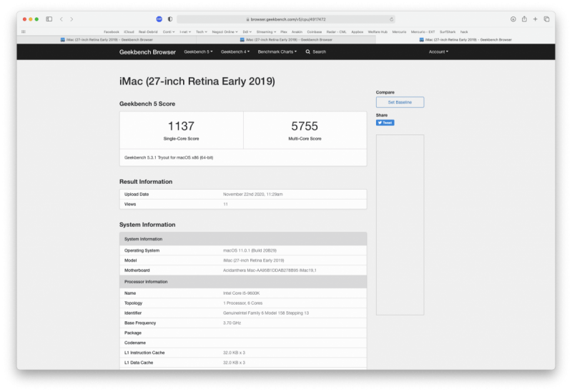Open the Welfare Hub bookmark
The image size is (572, 392).
click(x=378, y=31)
